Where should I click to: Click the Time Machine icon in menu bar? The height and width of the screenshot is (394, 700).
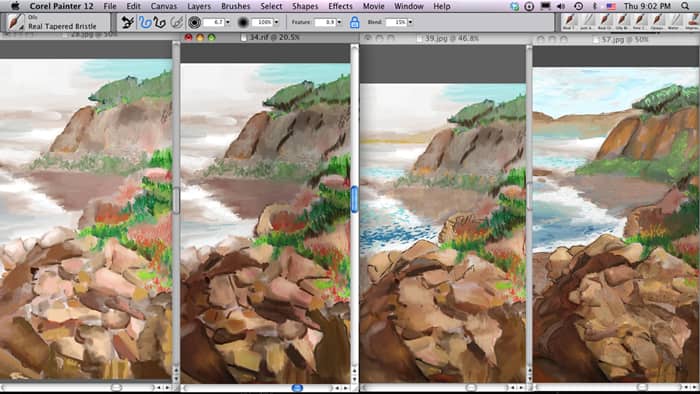pyautogui.click(x=578, y=6)
